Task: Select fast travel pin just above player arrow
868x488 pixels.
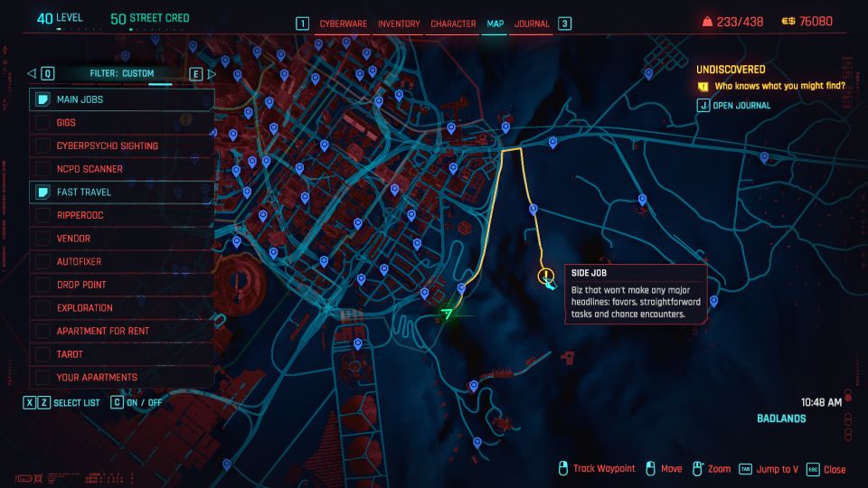Action: [x=461, y=289]
